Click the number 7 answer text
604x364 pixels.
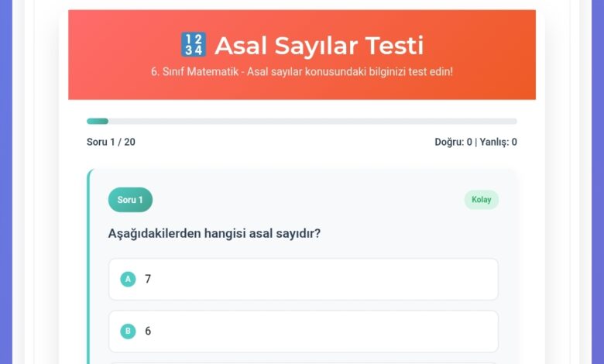pyautogui.click(x=148, y=279)
